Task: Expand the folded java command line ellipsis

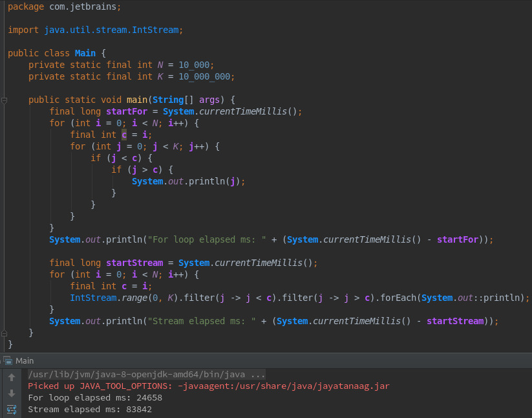Action: point(257,375)
